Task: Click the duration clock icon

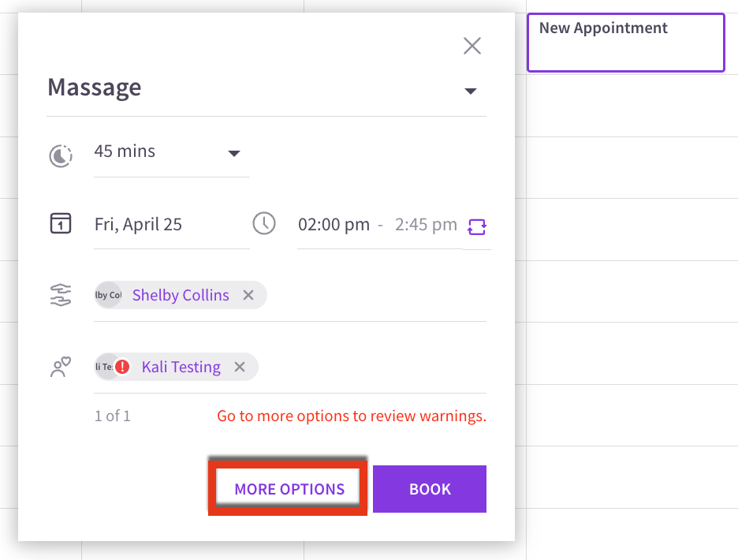Action: tap(61, 156)
